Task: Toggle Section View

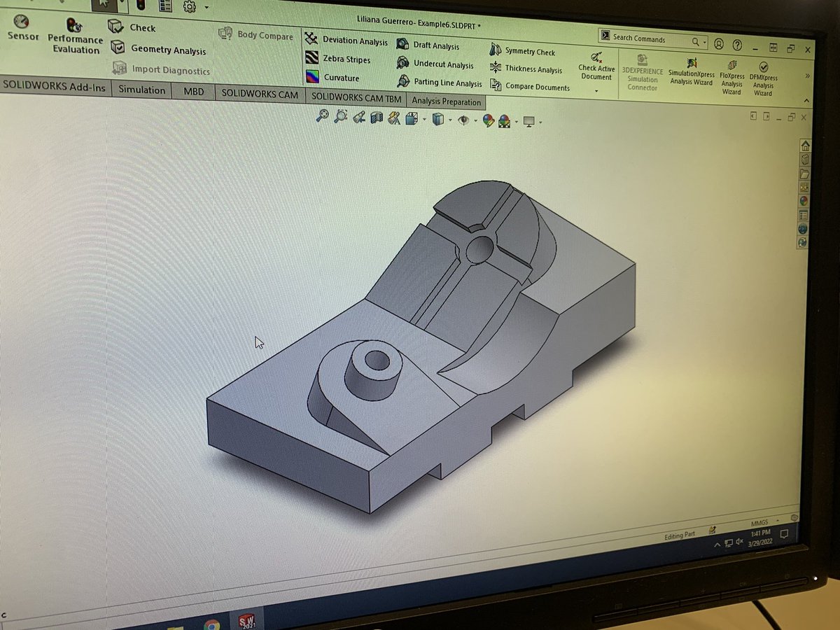Action: (377, 118)
